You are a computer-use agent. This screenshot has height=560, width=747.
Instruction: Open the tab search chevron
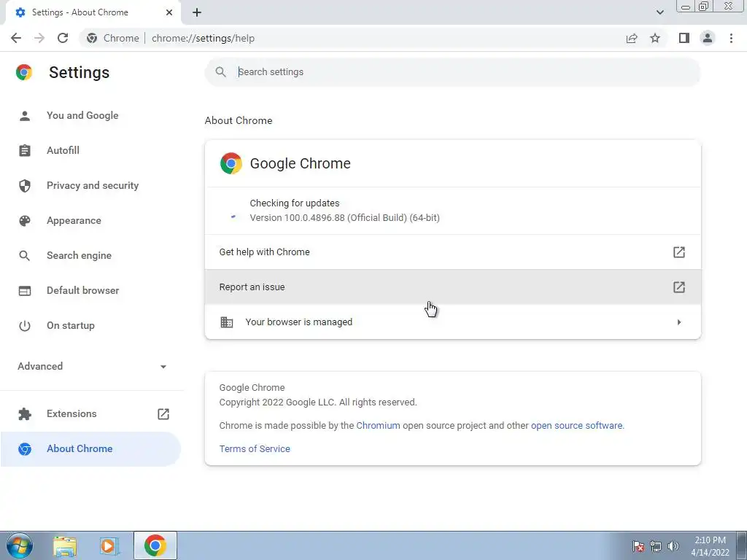(x=659, y=12)
